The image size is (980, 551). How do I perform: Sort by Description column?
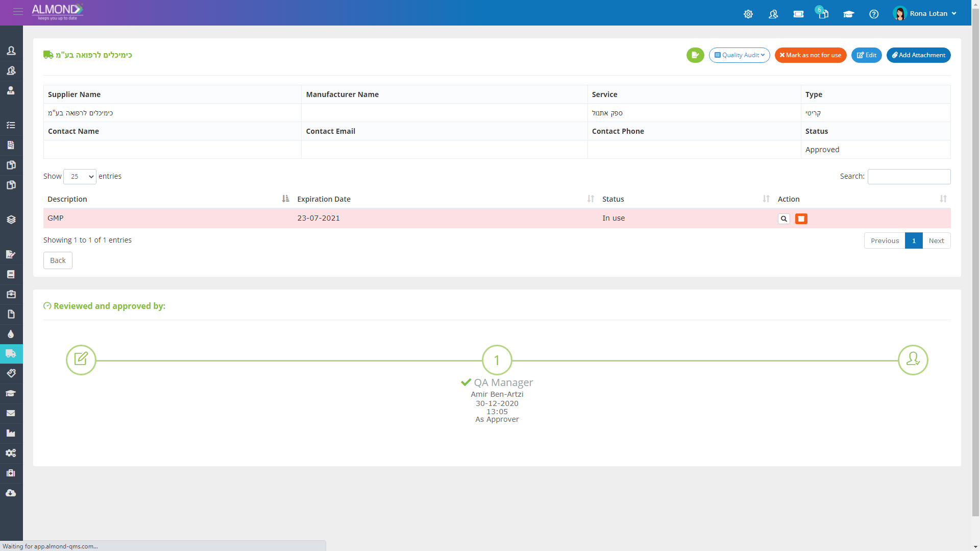tap(168, 199)
